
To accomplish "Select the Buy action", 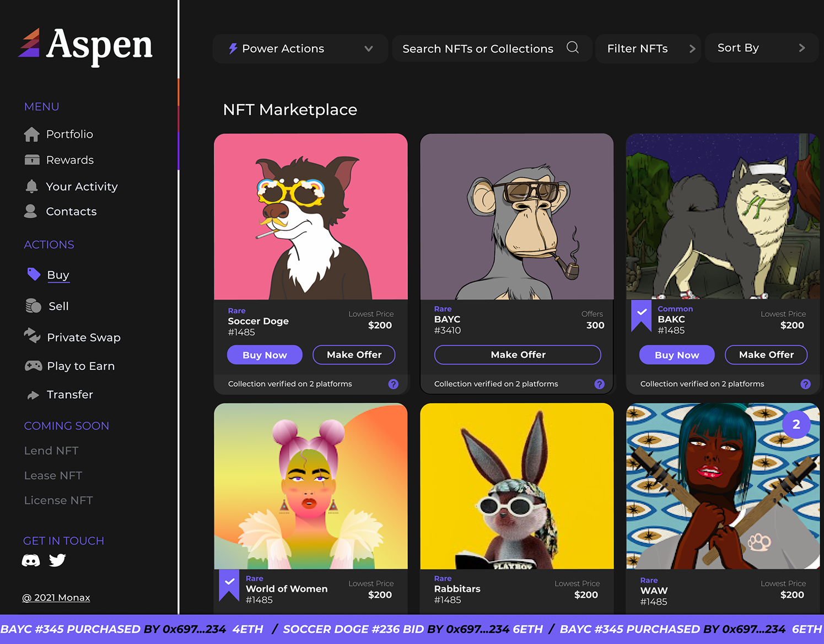I will tap(58, 275).
